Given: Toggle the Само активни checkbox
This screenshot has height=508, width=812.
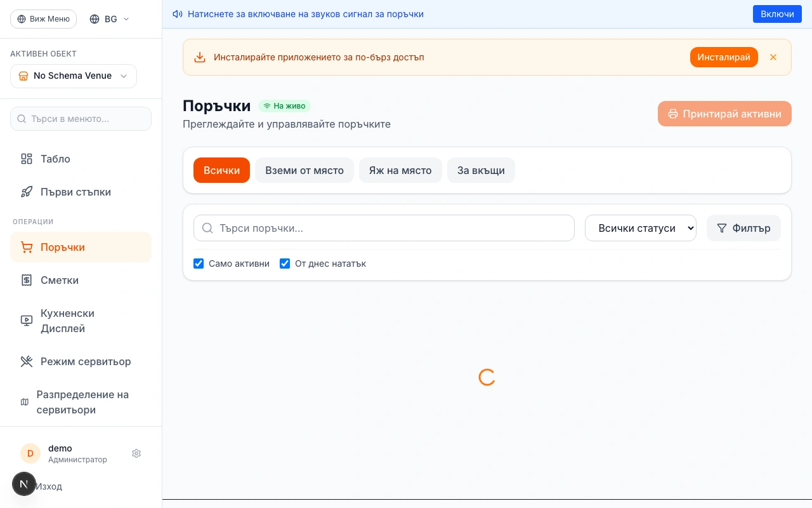Looking at the screenshot, I should point(199,264).
